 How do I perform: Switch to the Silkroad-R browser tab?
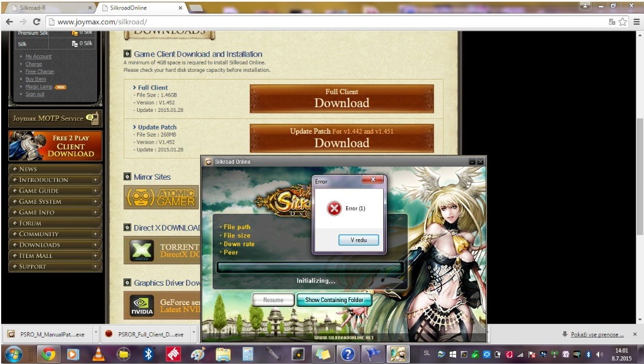pyautogui.click(x=47, y=8)
